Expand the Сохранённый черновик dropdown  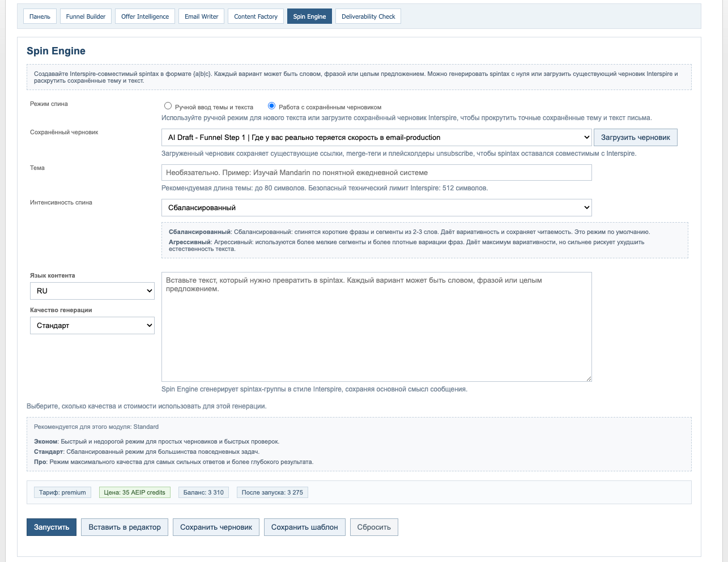[376, 138]
